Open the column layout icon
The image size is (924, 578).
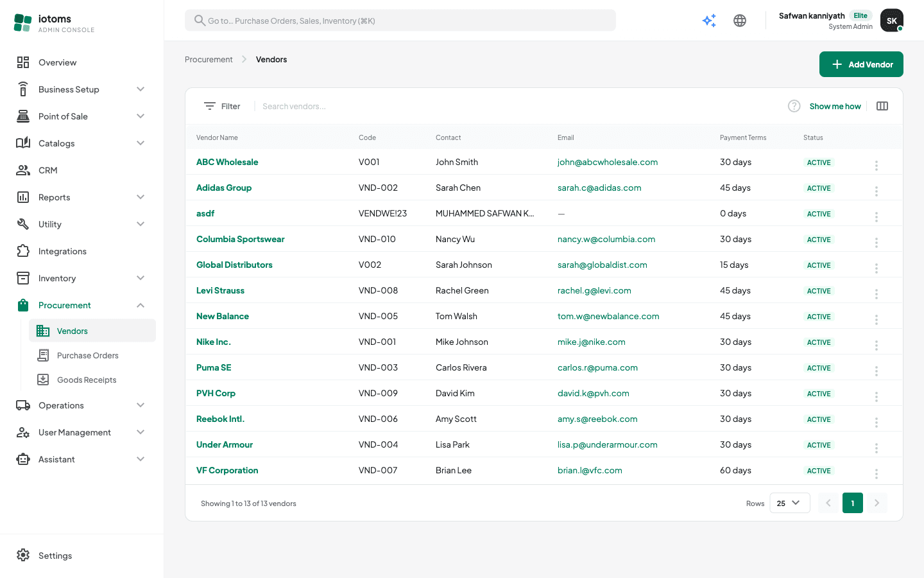pos(882,106)
